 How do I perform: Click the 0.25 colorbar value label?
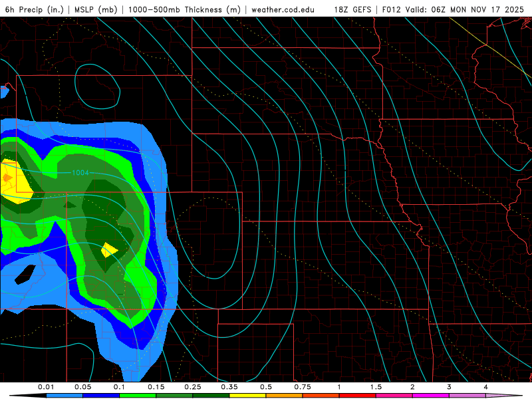193,387
